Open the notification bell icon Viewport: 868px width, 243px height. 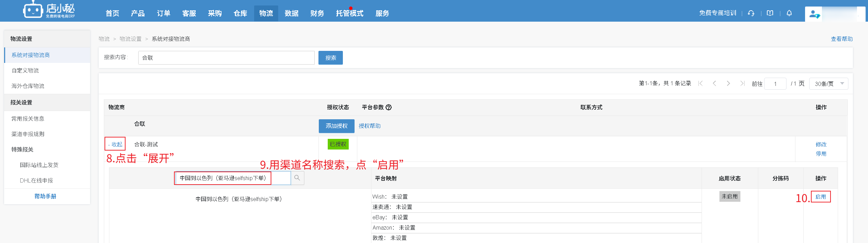pyautogui.click(x=789, y=13)
